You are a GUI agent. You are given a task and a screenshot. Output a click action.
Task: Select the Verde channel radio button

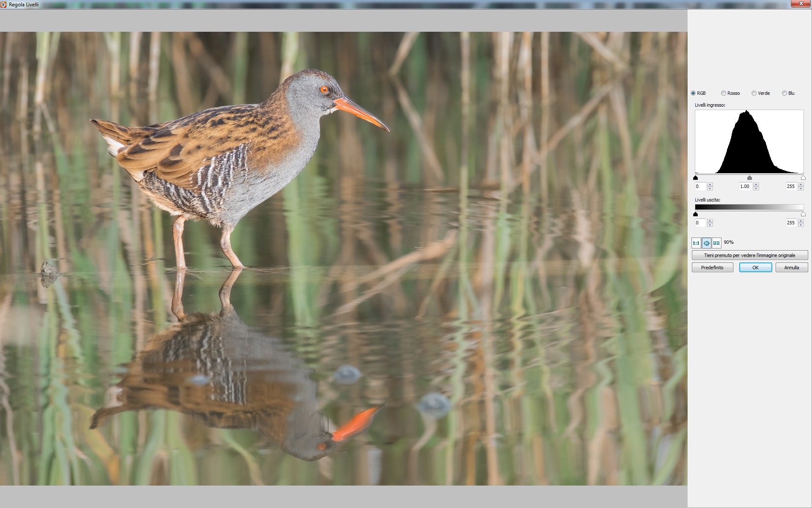pyautogui.click(x=754, y=93)
